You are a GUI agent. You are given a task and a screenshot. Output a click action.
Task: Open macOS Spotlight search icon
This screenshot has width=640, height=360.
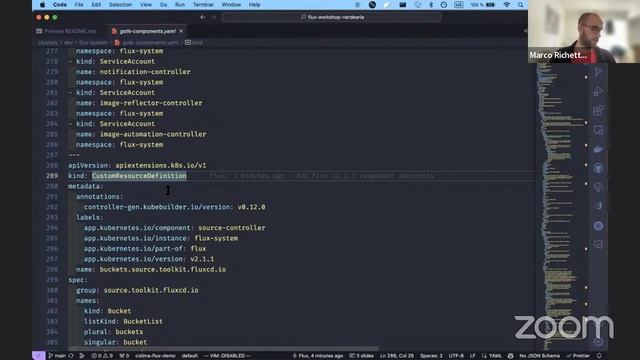[x=520, y=5]
